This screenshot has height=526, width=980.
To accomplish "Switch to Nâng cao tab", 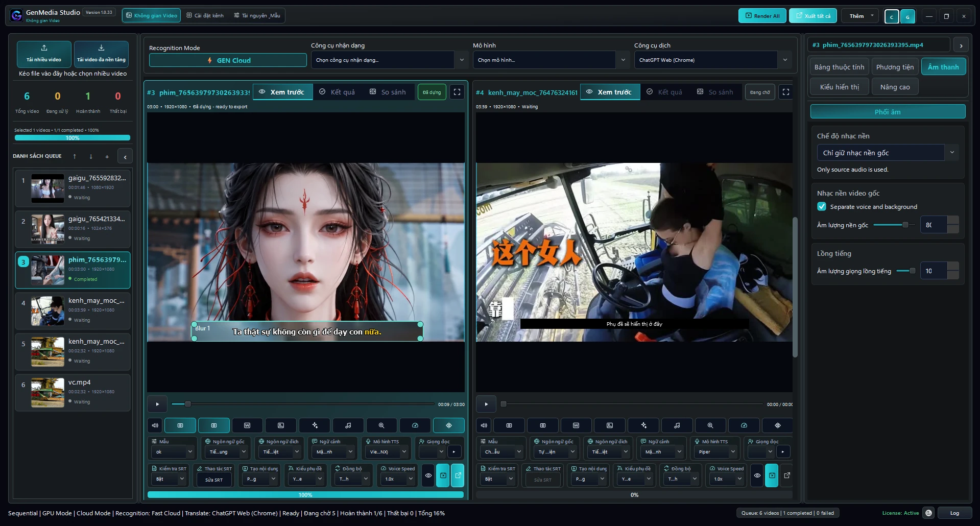I will [x=895, y=87].
